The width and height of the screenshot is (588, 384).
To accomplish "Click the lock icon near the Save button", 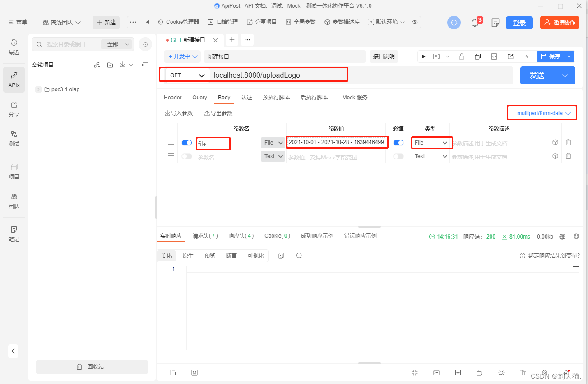I will [x=461, y=56].
